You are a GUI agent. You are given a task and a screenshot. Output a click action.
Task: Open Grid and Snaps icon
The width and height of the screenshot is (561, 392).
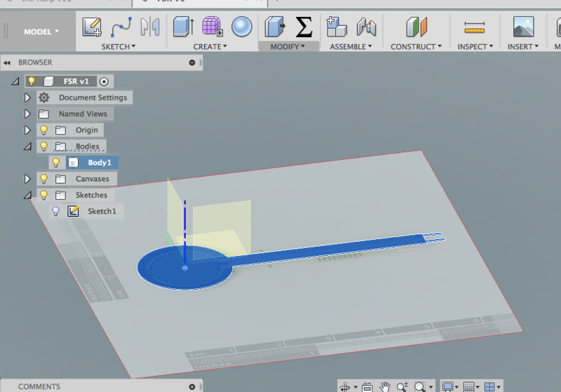(468, 386)
